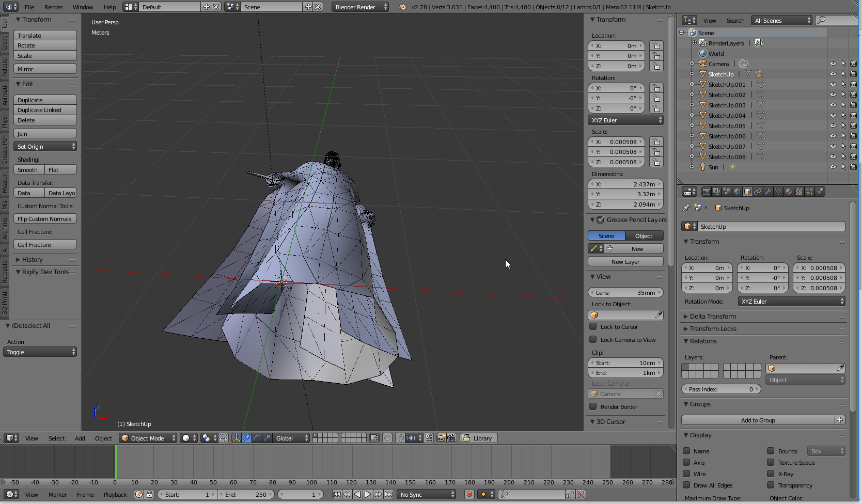Click the Flip Custom Normals button

coord(45,219)
